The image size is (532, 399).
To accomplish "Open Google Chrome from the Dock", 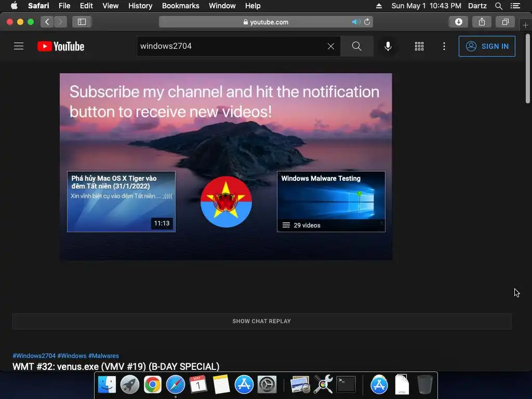I will coord(153,385).
